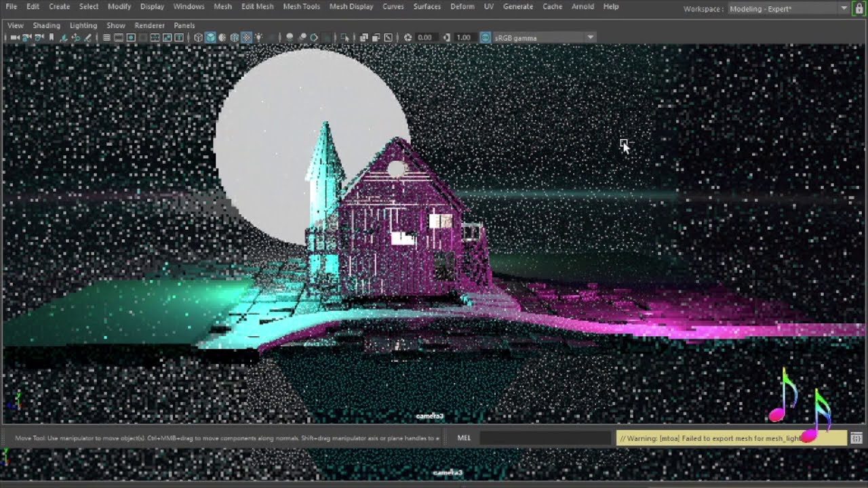Open the Renderer panel menu

(x=149, y=25)
